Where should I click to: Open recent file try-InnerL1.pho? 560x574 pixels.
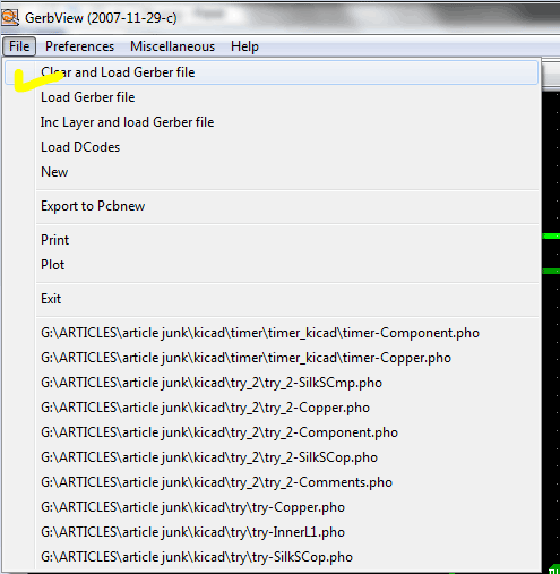(272, 532)
